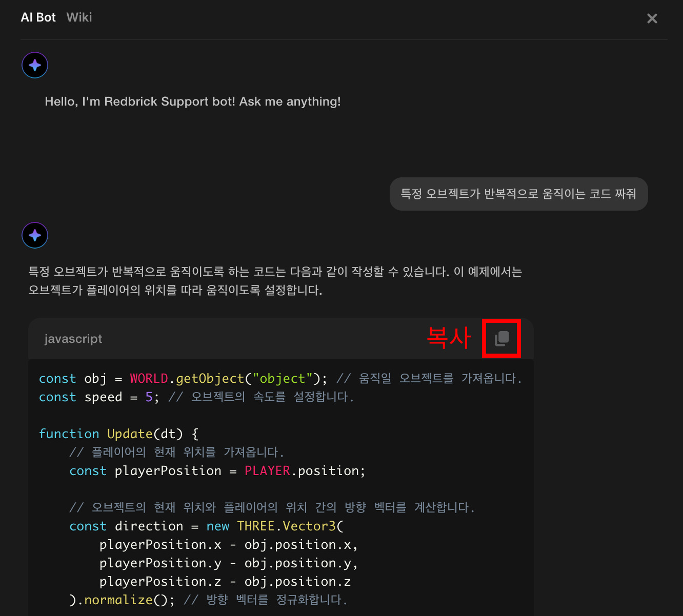Click the comment about 방향 벡터를 계산합니다
Image resolution: width=683 pixels, height=616 pixels.
click(272, 508)
